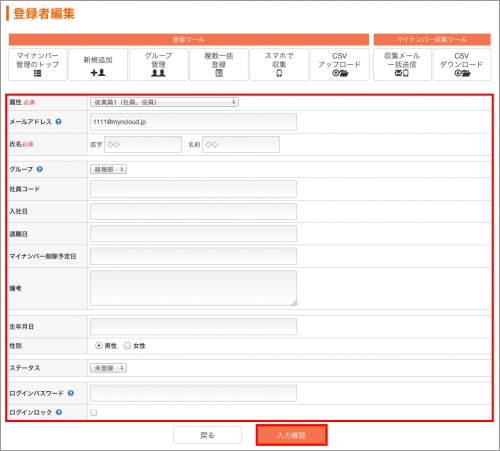The height and width of the screenshot is (451, 500).
Task: Open マイナンバー管理のトップ list icon
Action: (x=37, y=73)
